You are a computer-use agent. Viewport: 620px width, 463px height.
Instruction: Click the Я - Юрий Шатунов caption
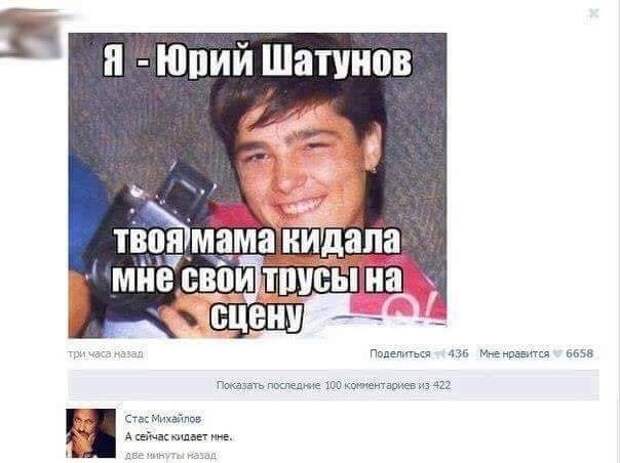click(x=257, y=61)
